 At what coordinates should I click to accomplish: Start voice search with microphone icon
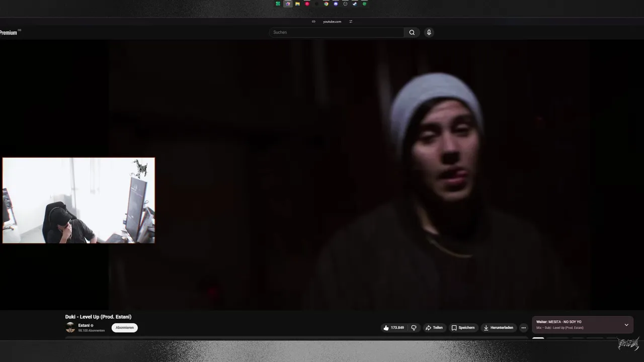[429, 32]
